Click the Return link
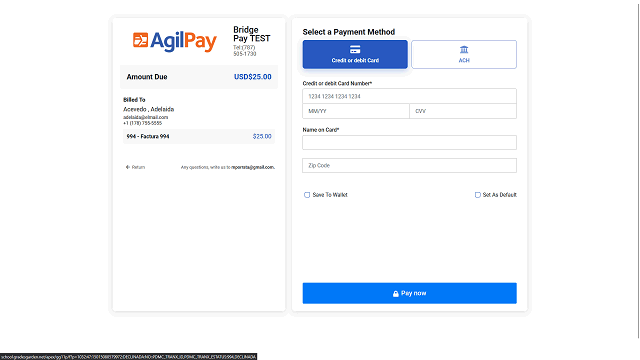Screen dimensions: 640x360 click(x=136, y=167)
